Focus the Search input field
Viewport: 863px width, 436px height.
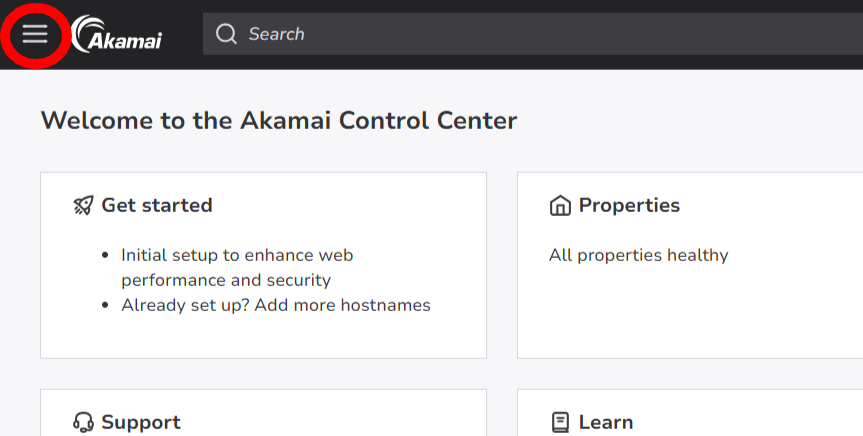click(x=500, y=34)
